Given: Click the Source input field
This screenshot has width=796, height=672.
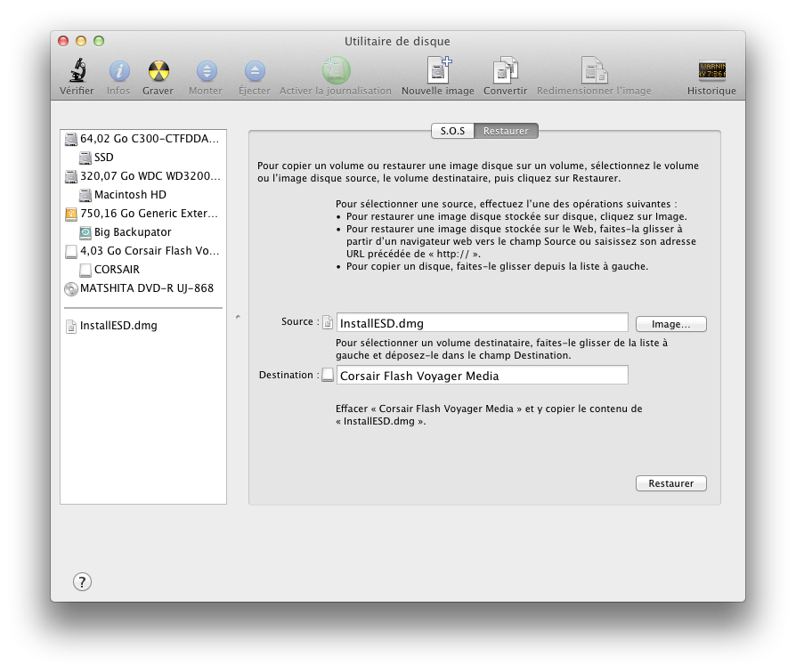Looking at the screenshot, I should click(483, 323).
